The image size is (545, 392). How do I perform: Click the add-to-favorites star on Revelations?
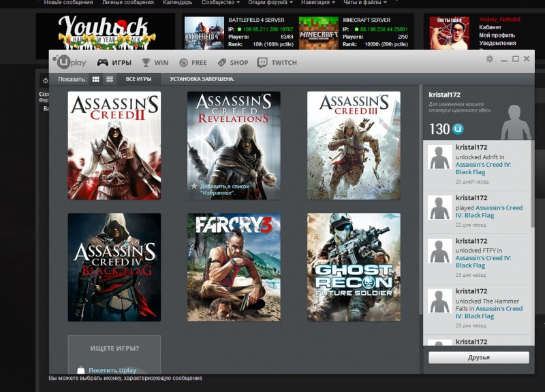click(193, 186)
